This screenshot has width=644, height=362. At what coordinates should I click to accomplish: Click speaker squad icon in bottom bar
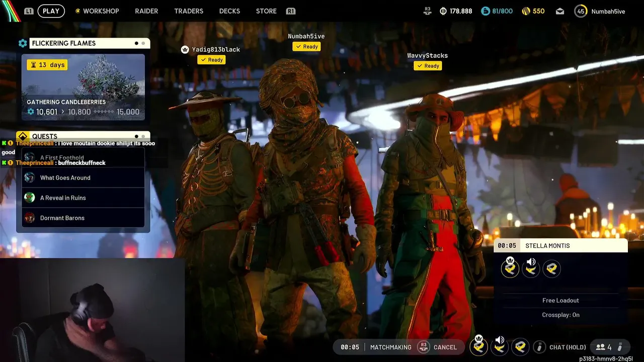(x=500, y=346)
